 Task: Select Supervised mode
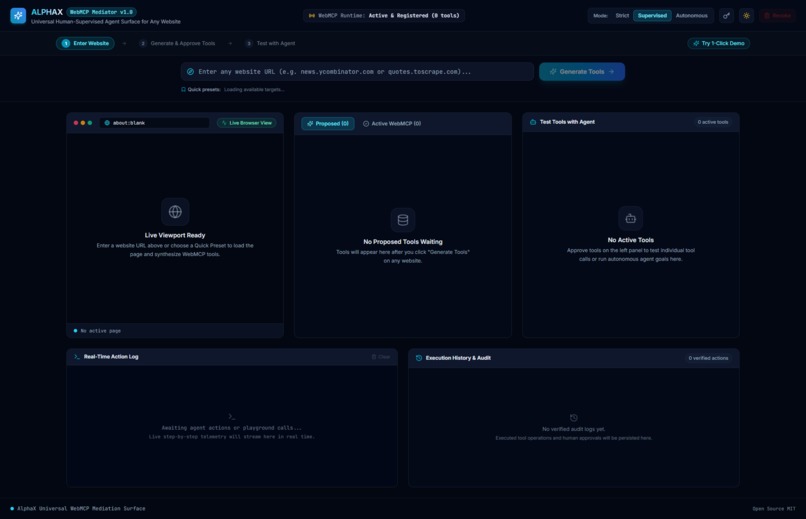tap(652, 15)
